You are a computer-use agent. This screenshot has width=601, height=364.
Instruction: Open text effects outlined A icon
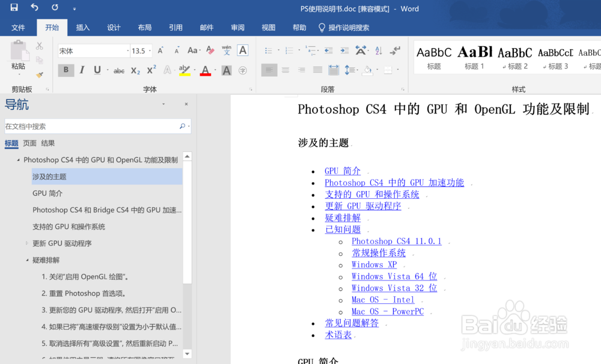168,70
